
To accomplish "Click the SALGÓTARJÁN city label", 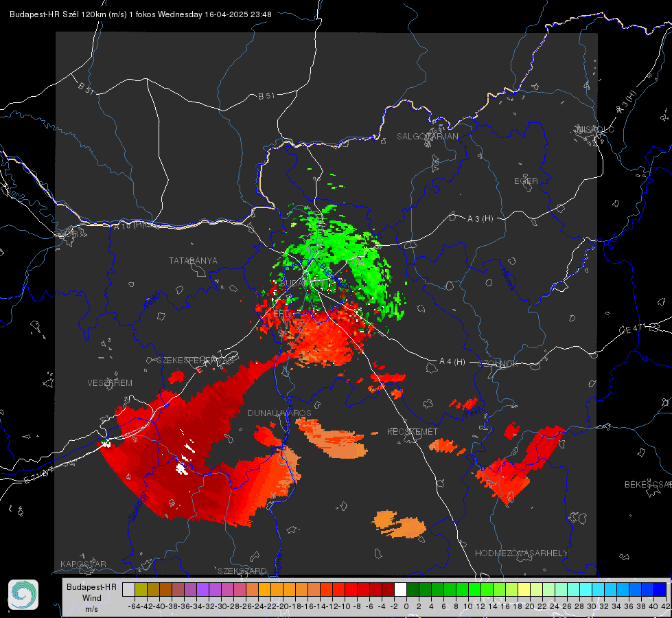I will point(427,137).
